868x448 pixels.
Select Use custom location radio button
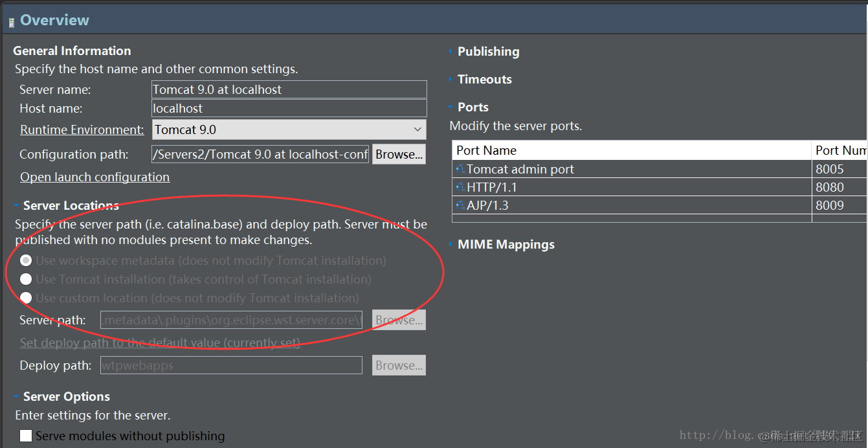(26, 298)
